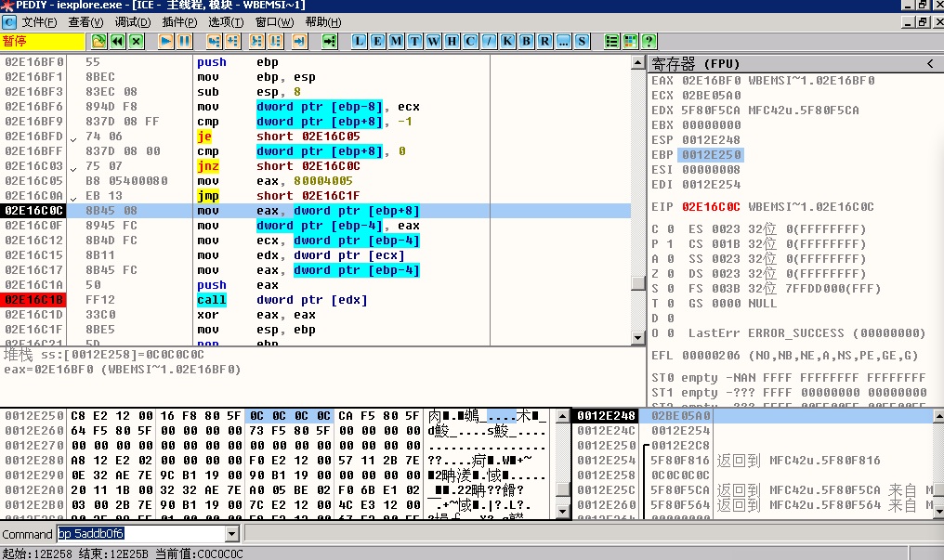Click the EAX register value 02E16BF0

711,81
